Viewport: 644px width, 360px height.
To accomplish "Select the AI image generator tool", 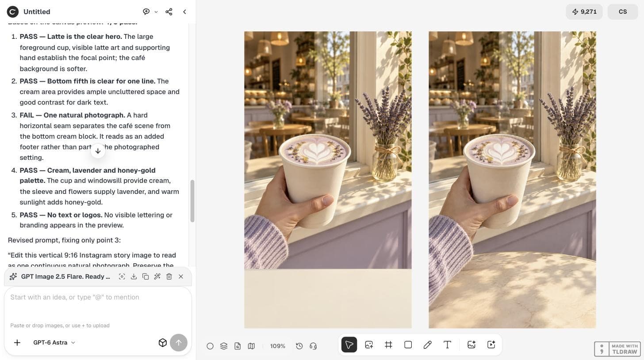I will click(471, 345).
